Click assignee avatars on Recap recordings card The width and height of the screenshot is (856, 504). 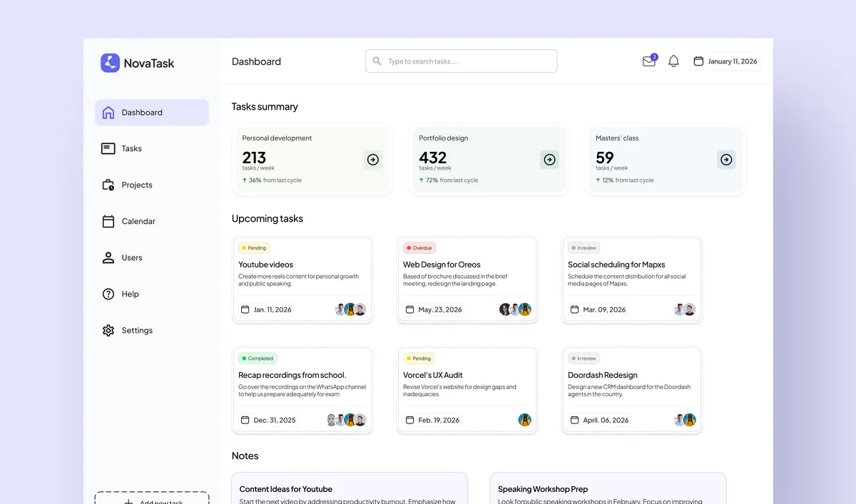pos(346,420)
